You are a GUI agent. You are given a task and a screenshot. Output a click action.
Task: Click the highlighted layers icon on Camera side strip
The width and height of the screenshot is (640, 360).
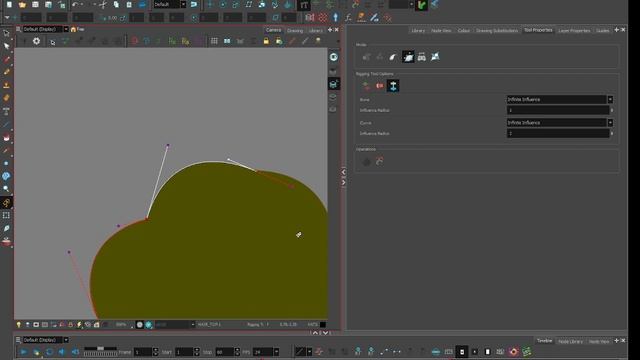click(x=333, y=84)
